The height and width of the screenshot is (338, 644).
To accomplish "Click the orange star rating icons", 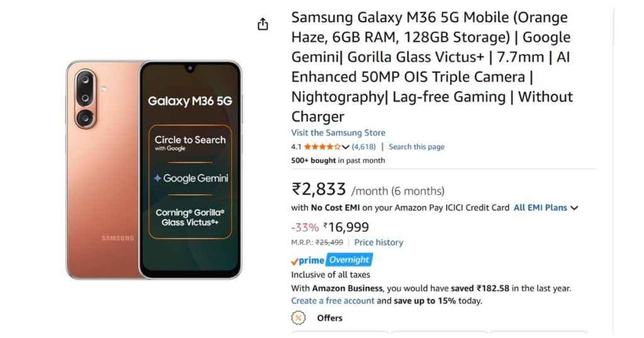I will [322, 147].
